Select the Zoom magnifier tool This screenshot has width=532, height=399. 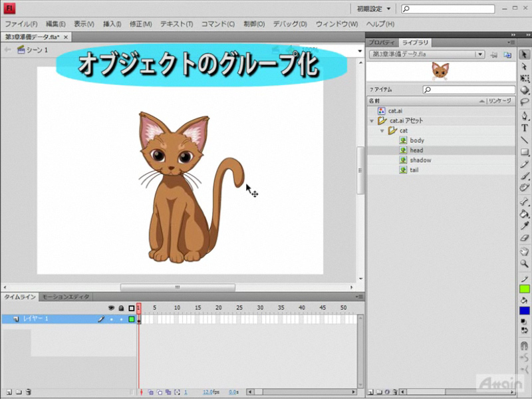[525, 263]
